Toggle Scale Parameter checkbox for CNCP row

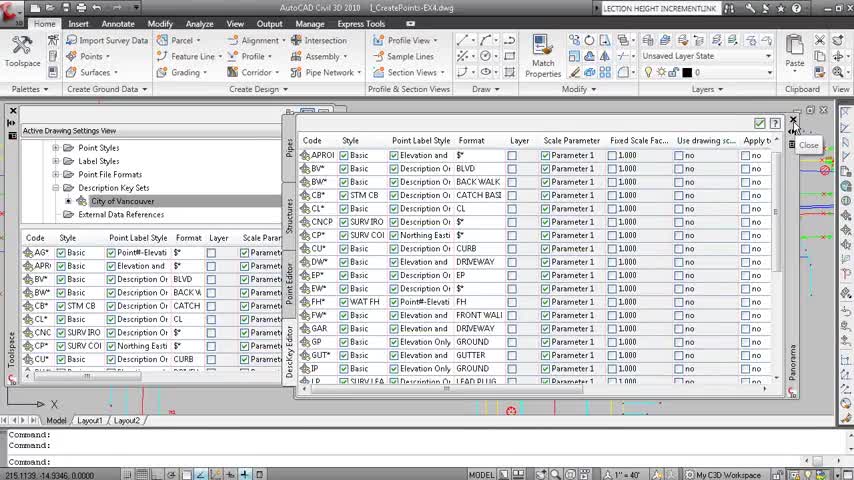pyautogui.click(x=545, y=222)
